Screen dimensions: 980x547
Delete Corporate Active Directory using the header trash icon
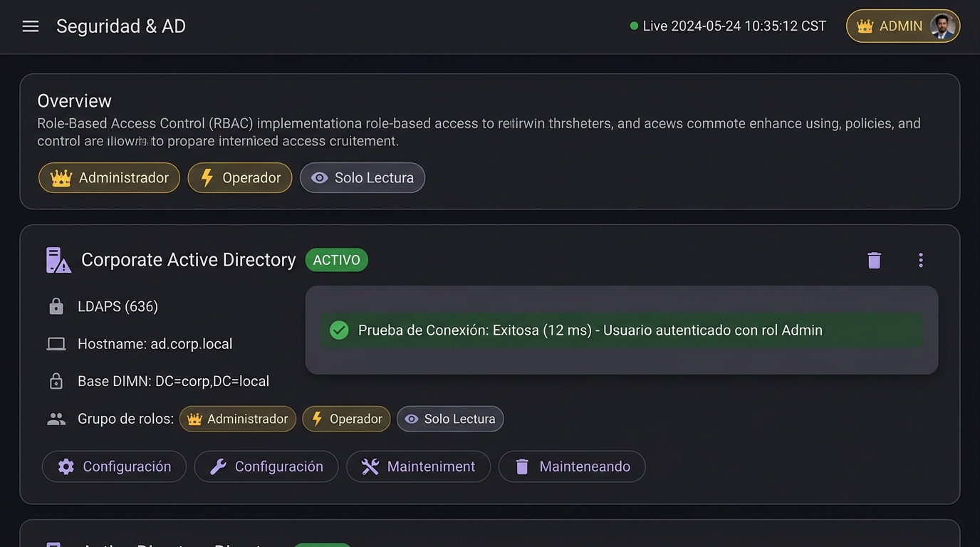[875, 260]
